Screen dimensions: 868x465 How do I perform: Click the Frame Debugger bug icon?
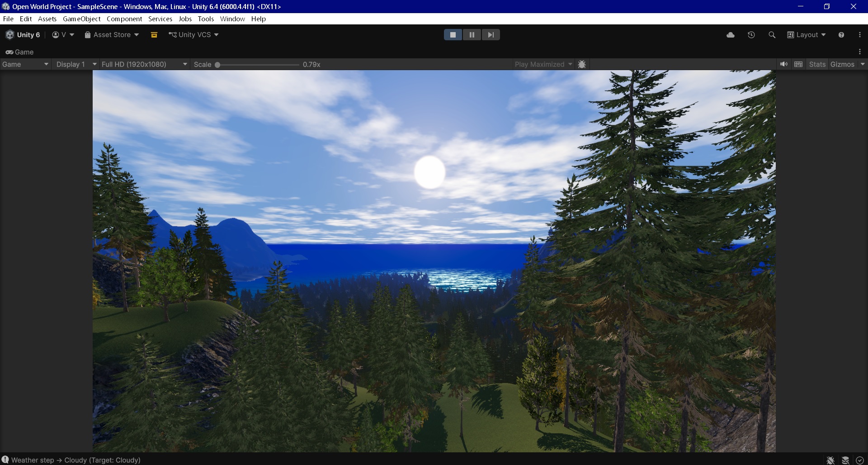582,64
